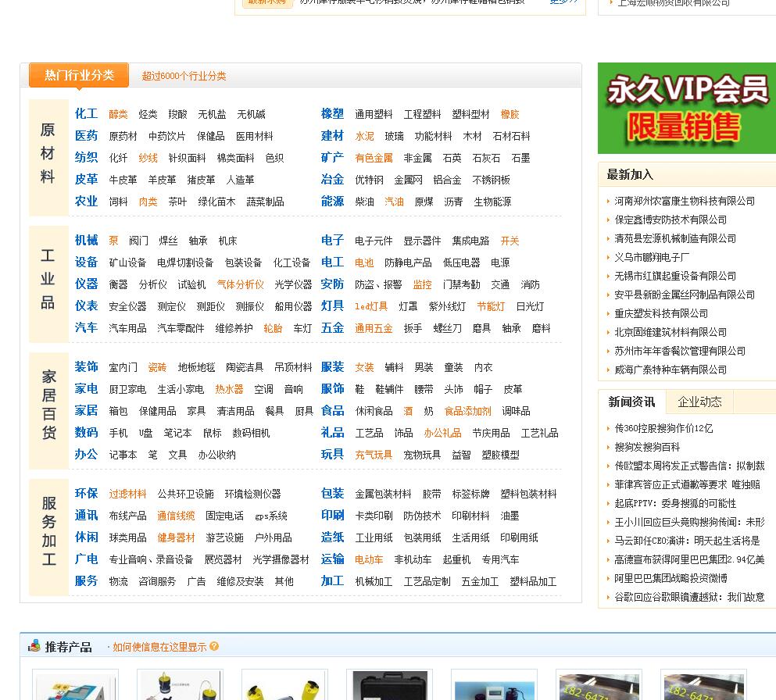
Task: Click the 推荐产品 gift icon
Action: [34, 646]
